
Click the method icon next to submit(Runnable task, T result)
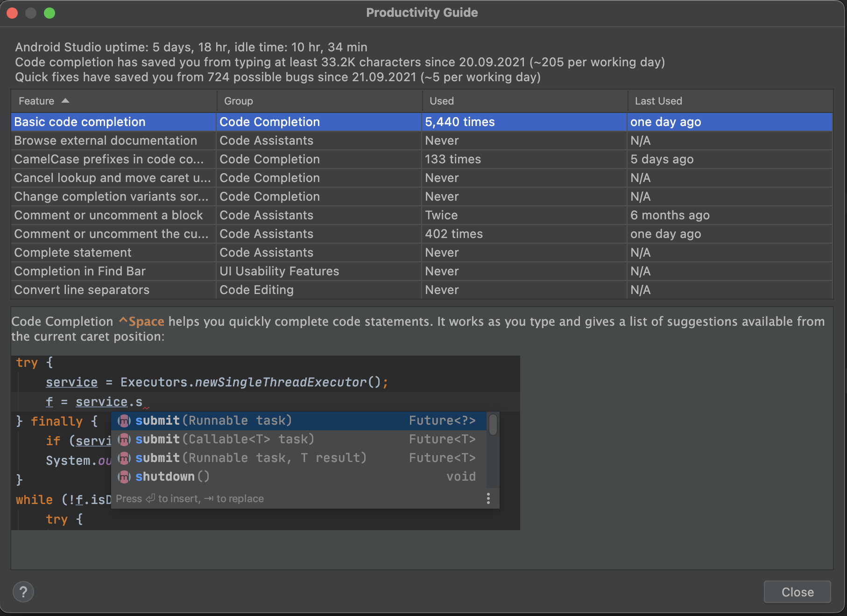tap(124, 458)
